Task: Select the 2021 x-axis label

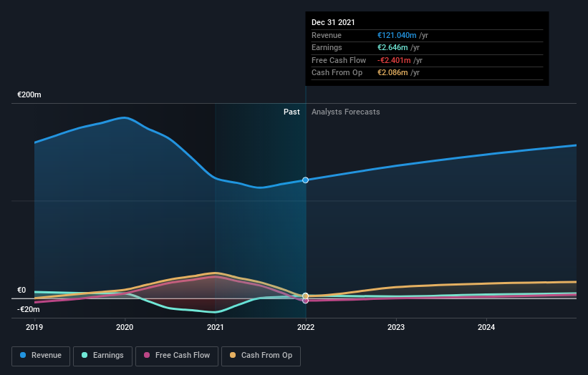Action: [216, 327]
